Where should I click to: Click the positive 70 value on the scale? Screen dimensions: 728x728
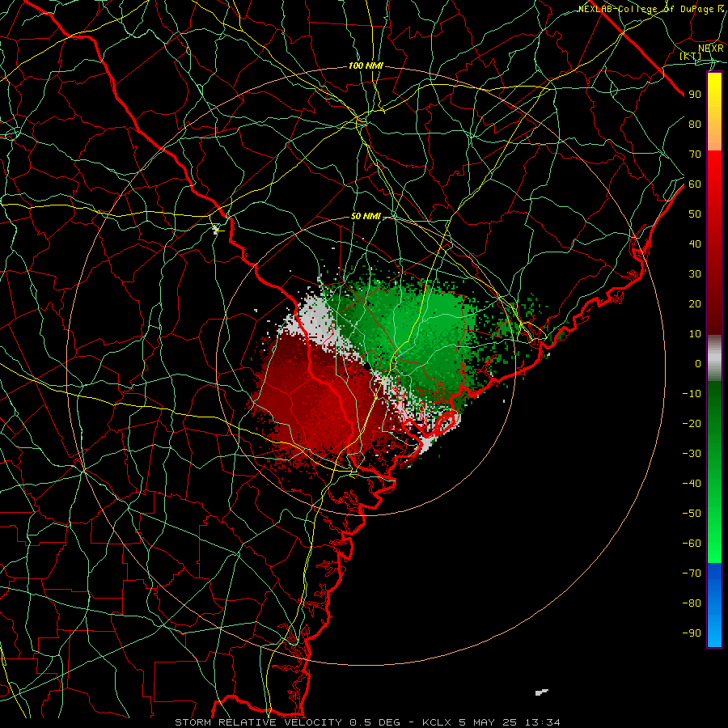click(695, 154)
